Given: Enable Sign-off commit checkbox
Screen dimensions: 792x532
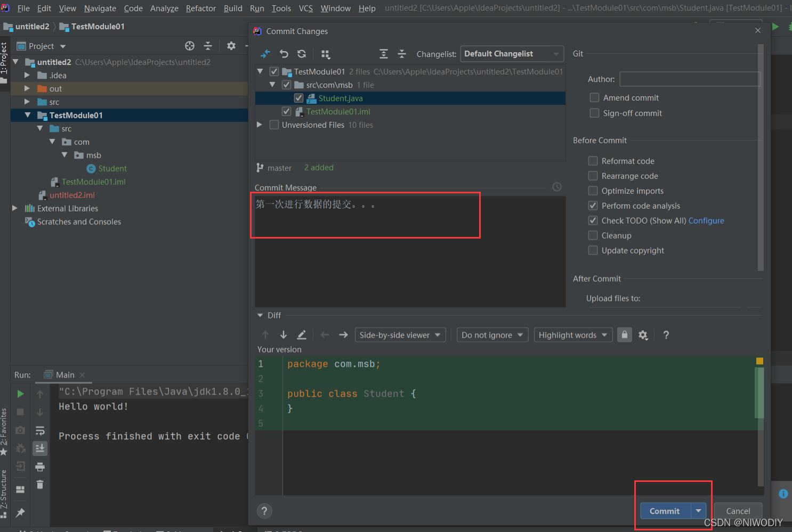Looking at the screenshot, I should click(x=594, y=113).
